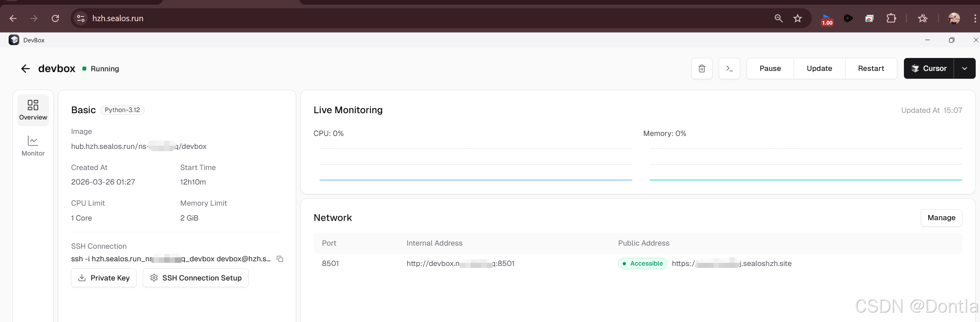Open the browser zoom magnifier icon
The width and height of the screenshot is (980, 322).
[x=778, y=18]
